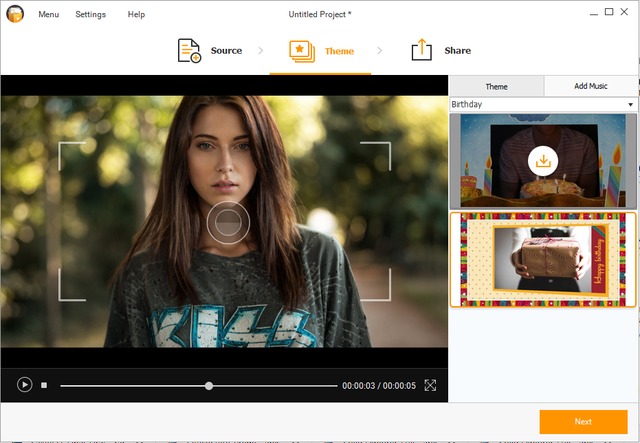Open the Menu dropdown
This screenshot has height=443, width=640.
[x=48, y=14]
